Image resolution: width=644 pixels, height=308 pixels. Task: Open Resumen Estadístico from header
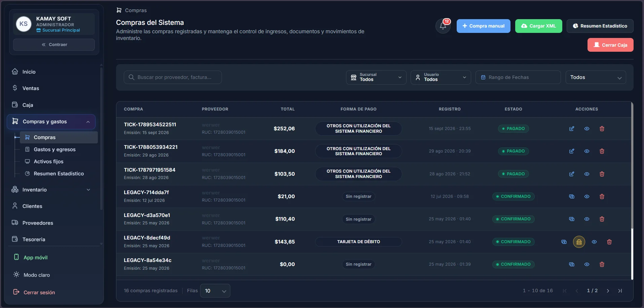600,26
